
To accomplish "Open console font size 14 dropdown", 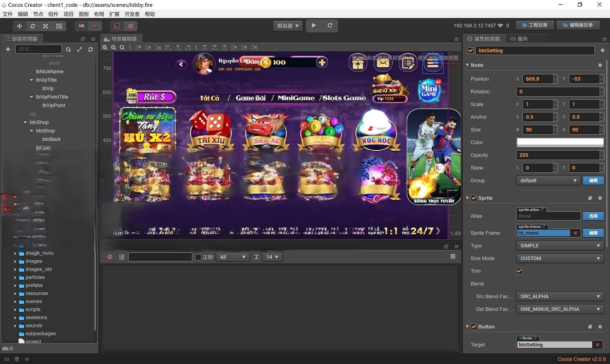I will pyautogui.click(x=272, y=257).
